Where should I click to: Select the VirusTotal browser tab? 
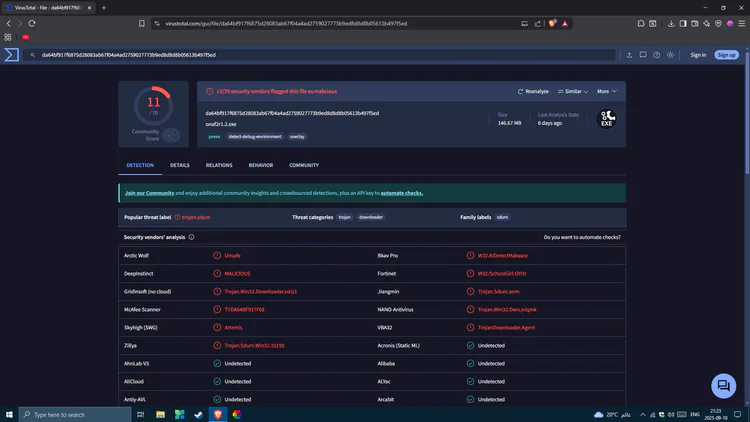[x=48, y=8]
